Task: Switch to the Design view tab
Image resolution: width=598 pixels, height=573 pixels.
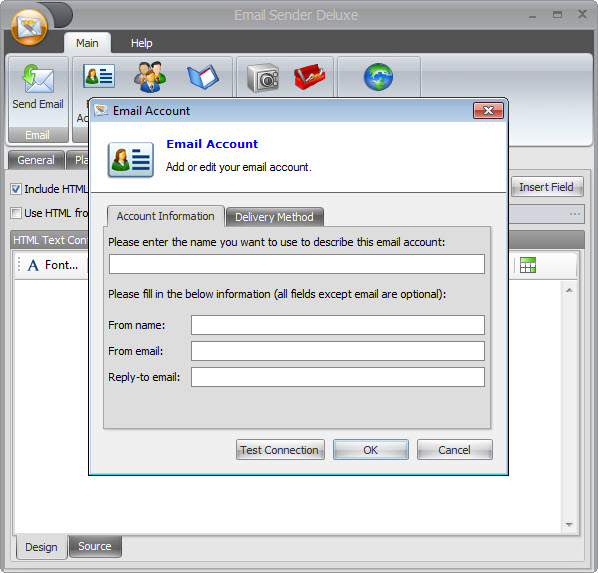Action: [x=41, y=547]
